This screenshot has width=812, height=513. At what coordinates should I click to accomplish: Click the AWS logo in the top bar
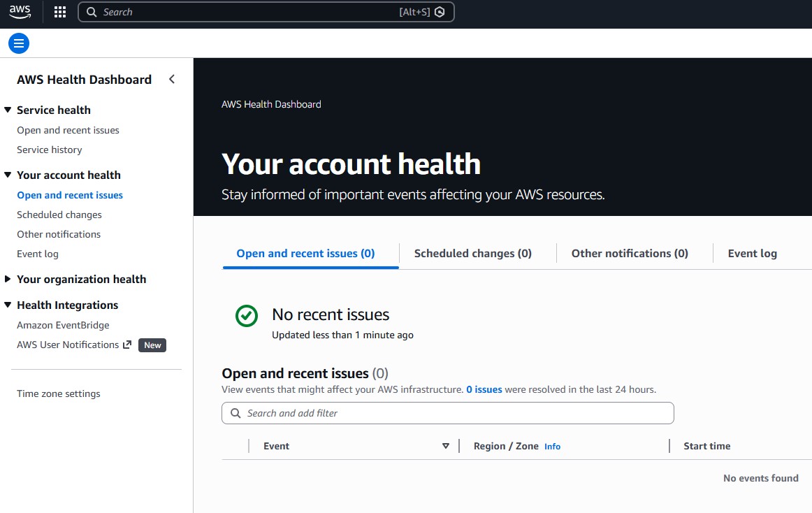(x=18, y=11)
